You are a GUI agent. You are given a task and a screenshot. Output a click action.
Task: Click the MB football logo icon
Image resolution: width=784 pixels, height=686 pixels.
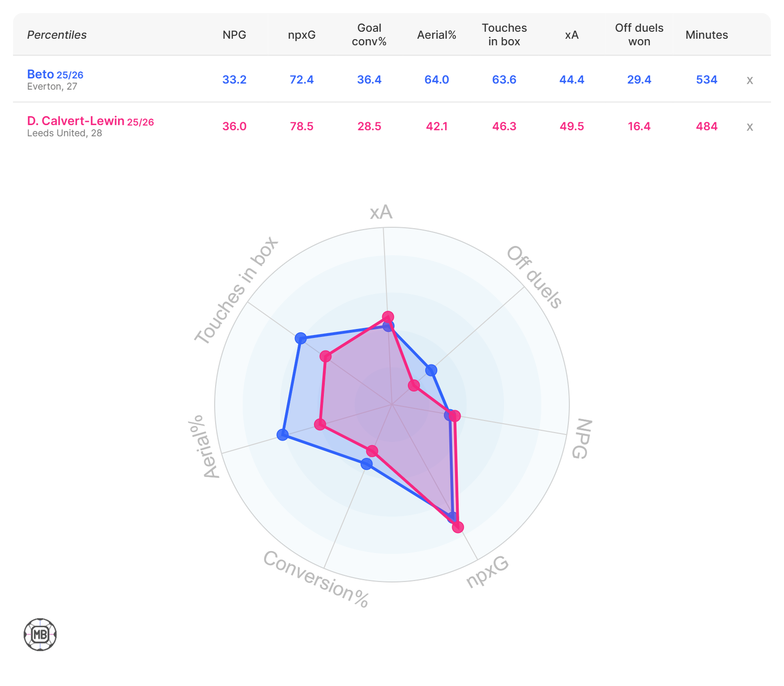click(x=40, y=635)
